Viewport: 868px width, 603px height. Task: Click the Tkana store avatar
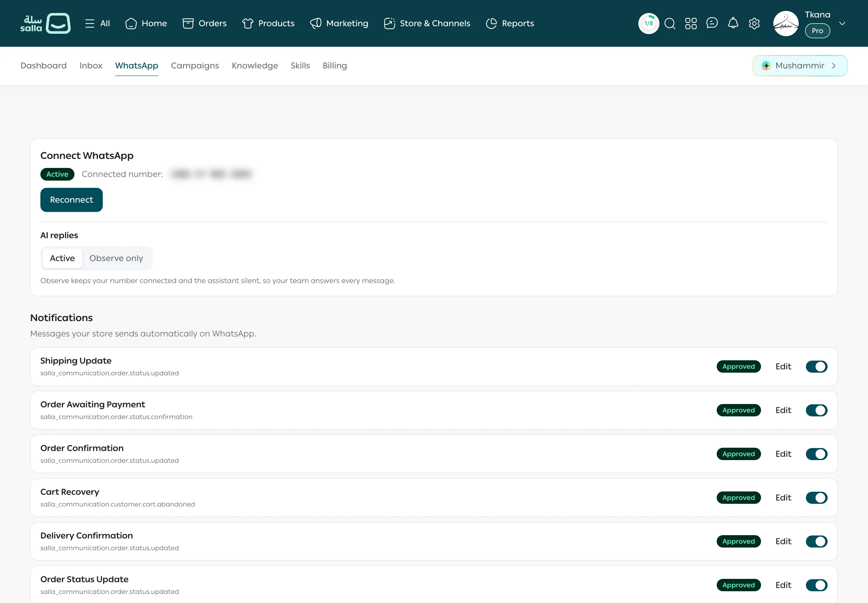click(x=786, y=24)
